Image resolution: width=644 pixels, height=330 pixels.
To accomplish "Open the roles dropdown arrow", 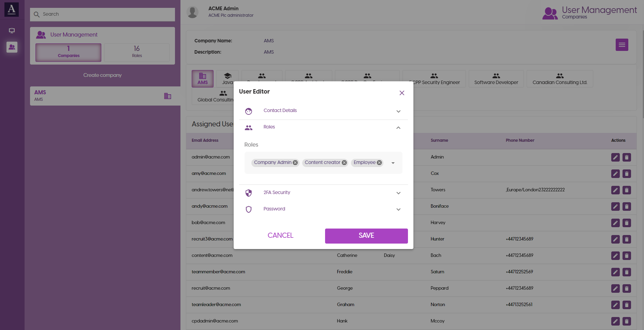I will [393, 163].
